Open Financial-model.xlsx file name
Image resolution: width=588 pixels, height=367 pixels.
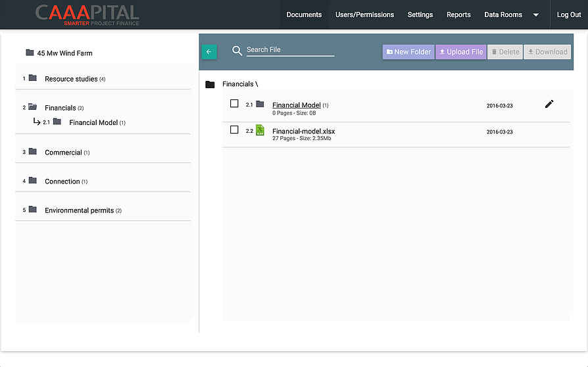[303, 131]
